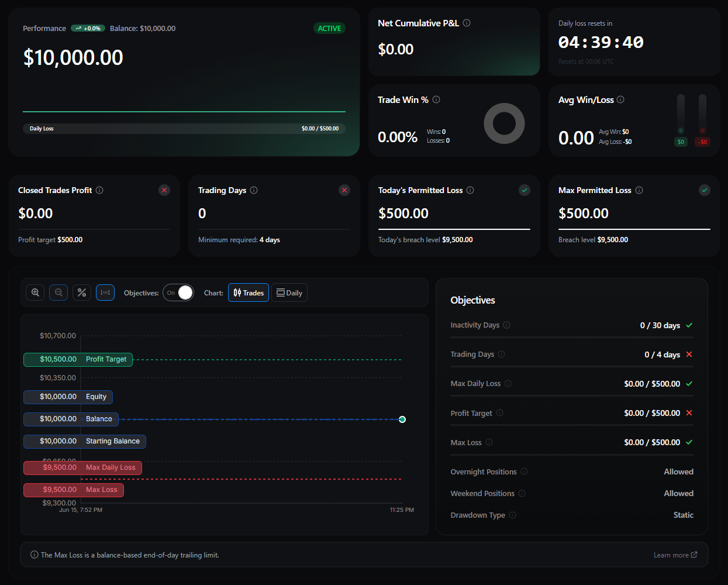Click the '0 / 30 days' value
728x585 pixels.
[x=660, y=325]
